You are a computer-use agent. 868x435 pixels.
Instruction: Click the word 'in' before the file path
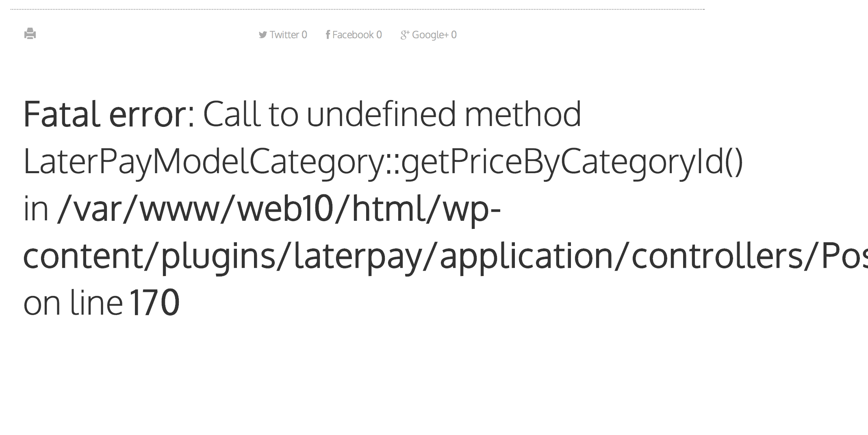pyautogui.click(x=36, y=209)
